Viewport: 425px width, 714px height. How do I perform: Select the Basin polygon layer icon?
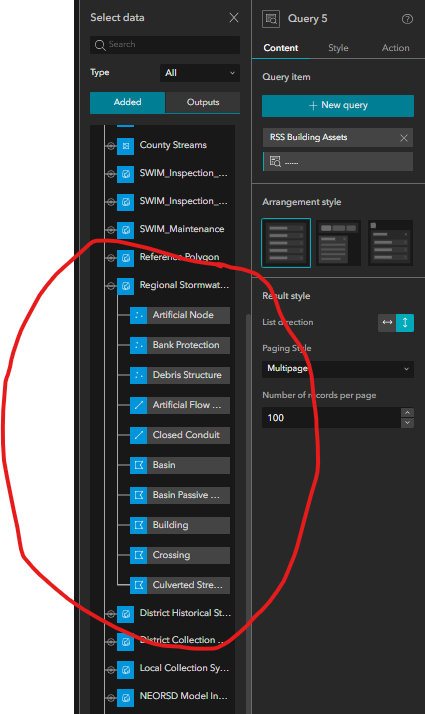tap(138, 465)
